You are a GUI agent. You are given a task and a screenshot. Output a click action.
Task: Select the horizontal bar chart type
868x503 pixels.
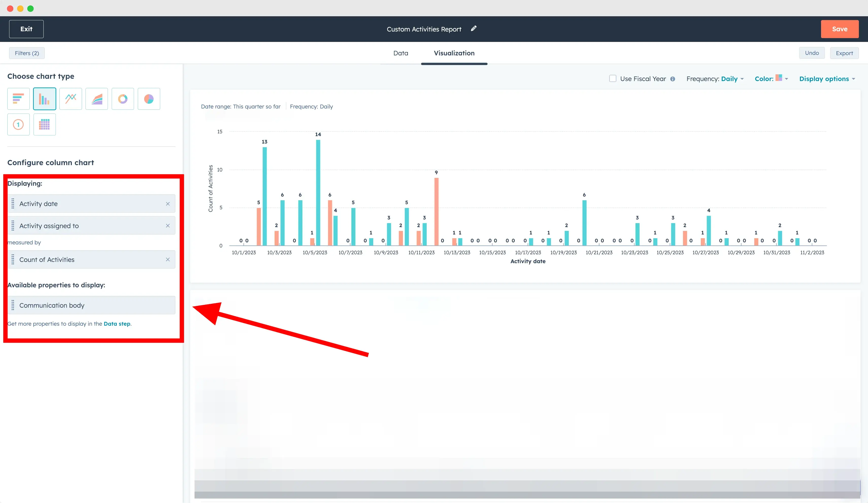pyautogui.click(x=18, y=99)
